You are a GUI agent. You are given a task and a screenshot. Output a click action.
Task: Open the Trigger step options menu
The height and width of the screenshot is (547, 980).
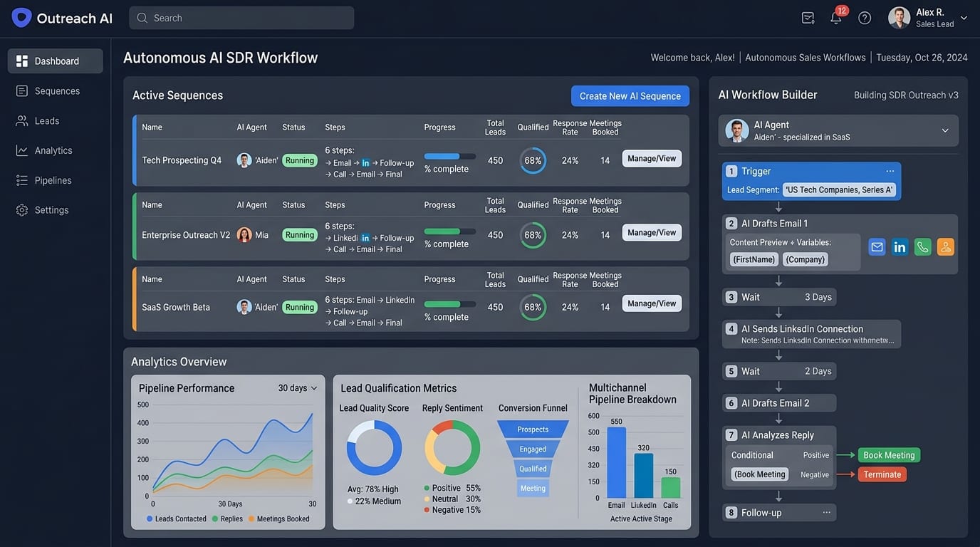point(890,171)
